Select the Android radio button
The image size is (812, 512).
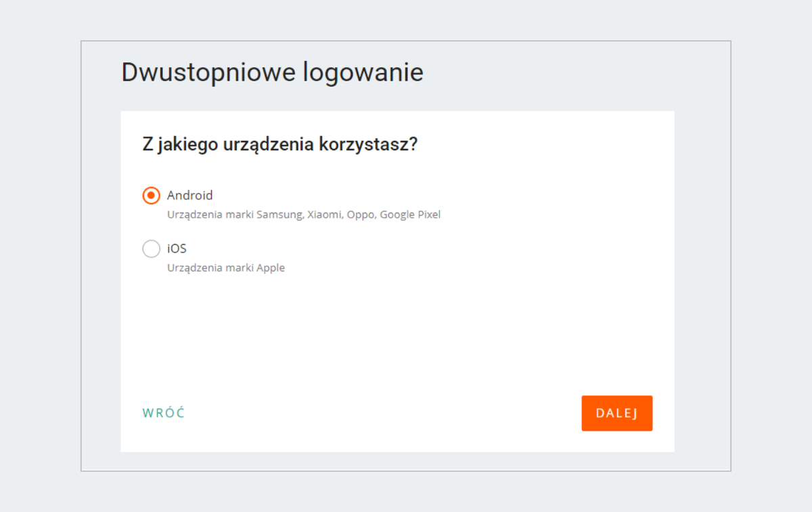(151, 195)
